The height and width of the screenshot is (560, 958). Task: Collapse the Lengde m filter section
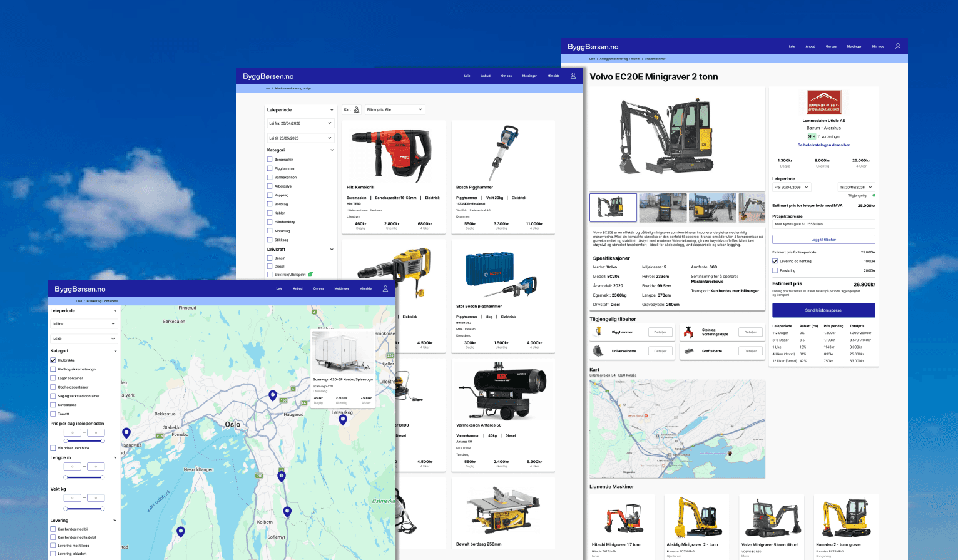115,458
